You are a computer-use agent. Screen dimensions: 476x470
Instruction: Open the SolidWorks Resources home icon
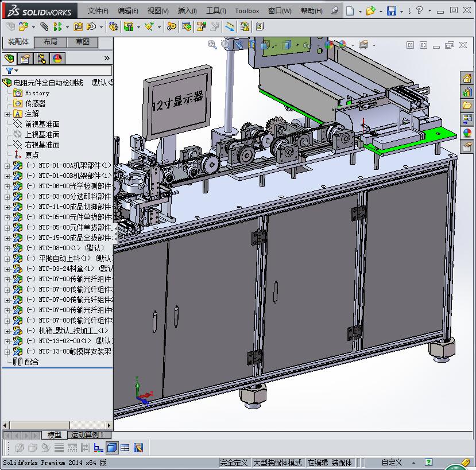pyautogui.click(x=467, y=79)
